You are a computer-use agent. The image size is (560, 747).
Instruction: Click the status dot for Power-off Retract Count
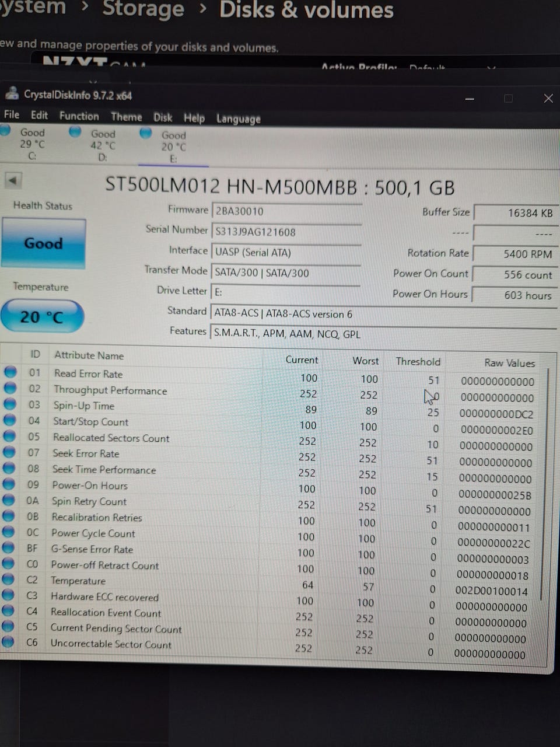[8, 563]
